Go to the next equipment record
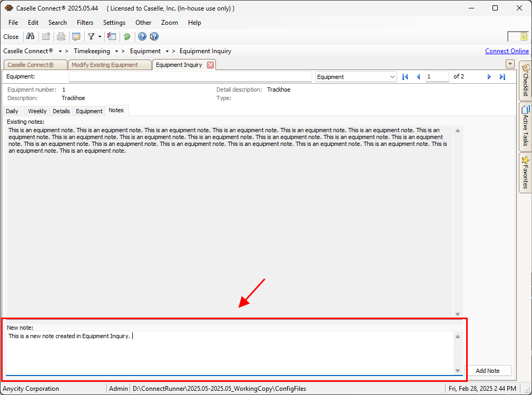Viewport: 532px width, 395px height. tap(489, 77)
